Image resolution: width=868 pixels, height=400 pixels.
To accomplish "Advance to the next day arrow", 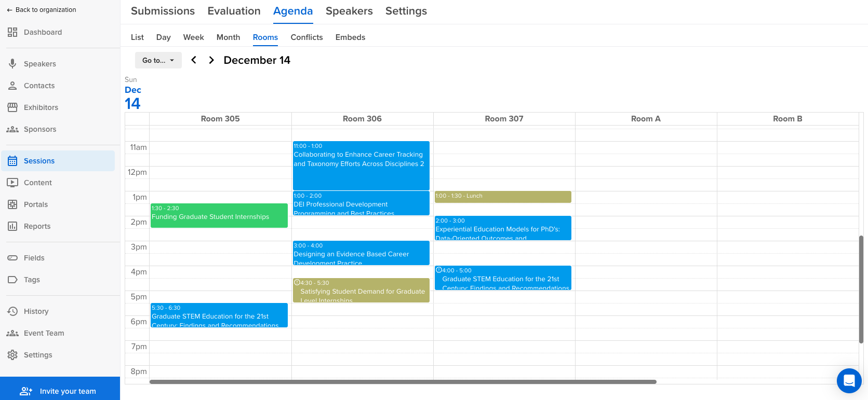I will click(211, 60).
